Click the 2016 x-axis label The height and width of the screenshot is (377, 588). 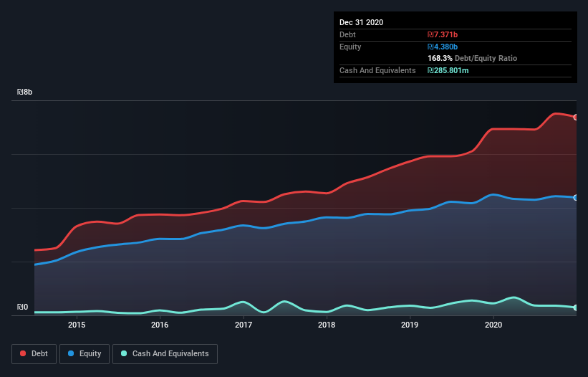point(160,325)
